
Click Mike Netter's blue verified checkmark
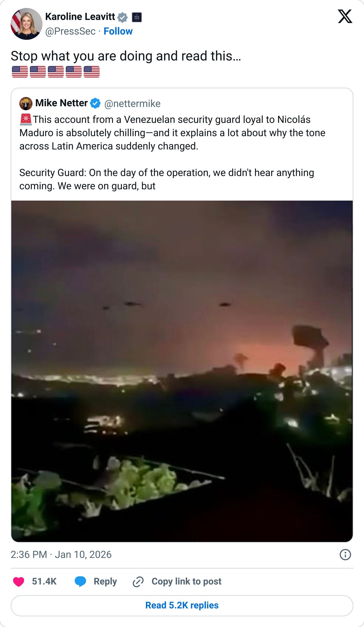[x=95, y=103]
